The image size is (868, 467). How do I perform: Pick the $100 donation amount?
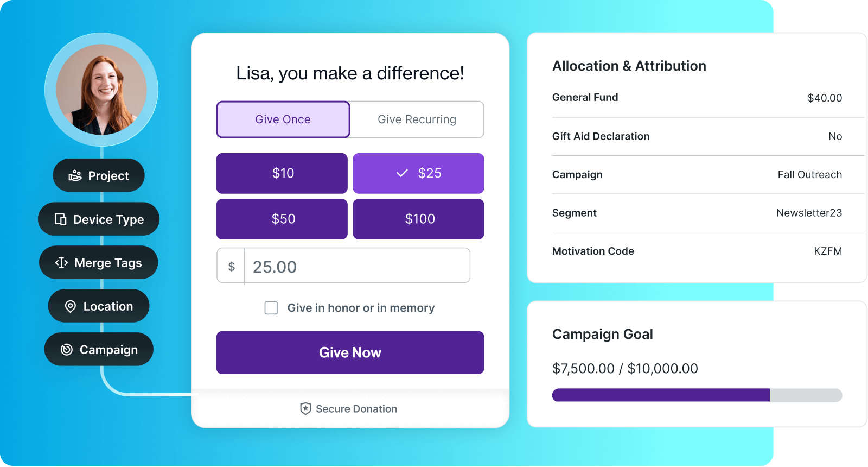click(419, 219)
